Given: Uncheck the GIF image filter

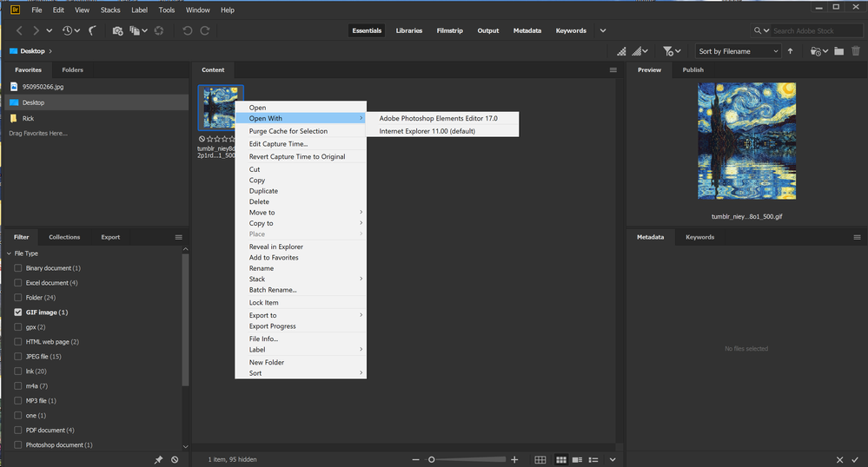Looking at the screenshot, I should click(18, 312).
